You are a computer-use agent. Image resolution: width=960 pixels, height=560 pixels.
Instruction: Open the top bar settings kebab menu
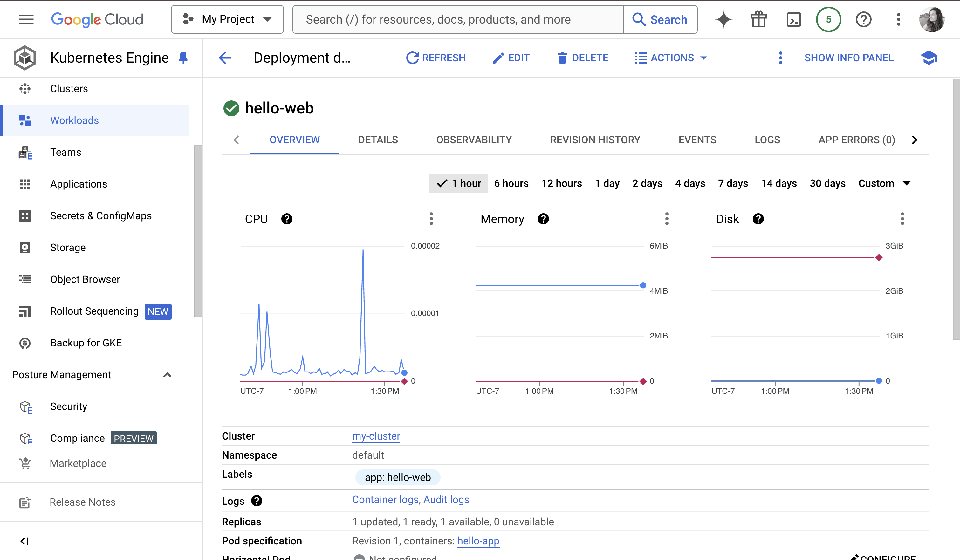[898, 19]
